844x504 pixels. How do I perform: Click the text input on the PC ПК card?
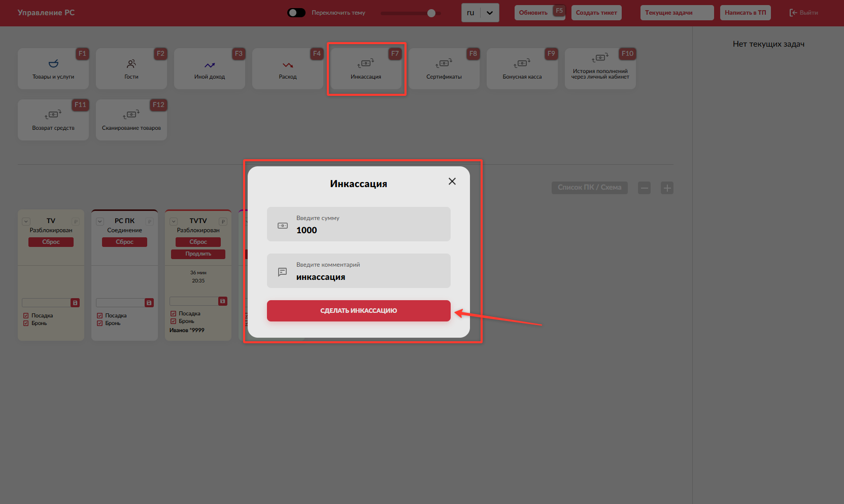(x=120, y=303)
